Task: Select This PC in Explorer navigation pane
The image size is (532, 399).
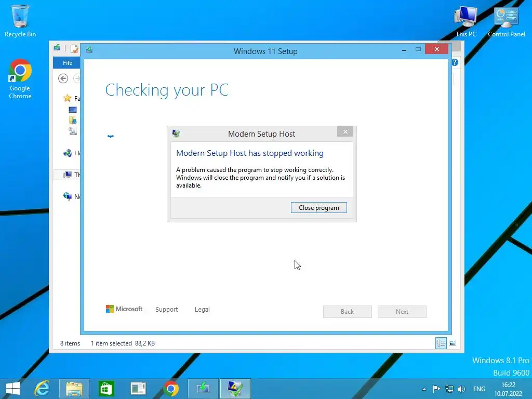Action: click(67, 175)
